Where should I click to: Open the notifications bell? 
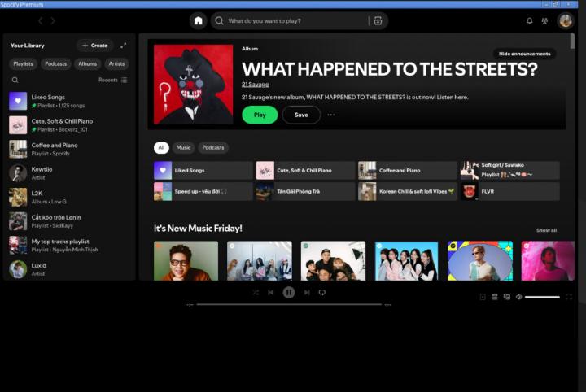[x=530, y=20]
